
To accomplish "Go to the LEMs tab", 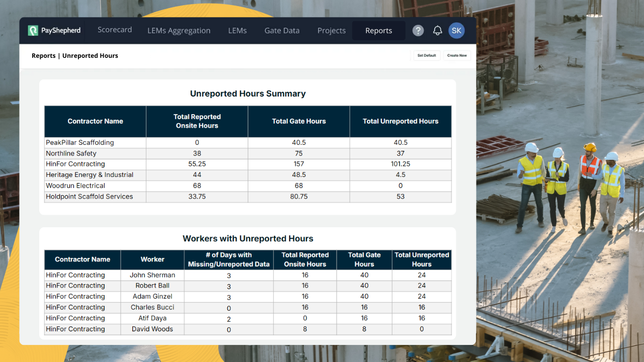I will (x=237, y=31).
